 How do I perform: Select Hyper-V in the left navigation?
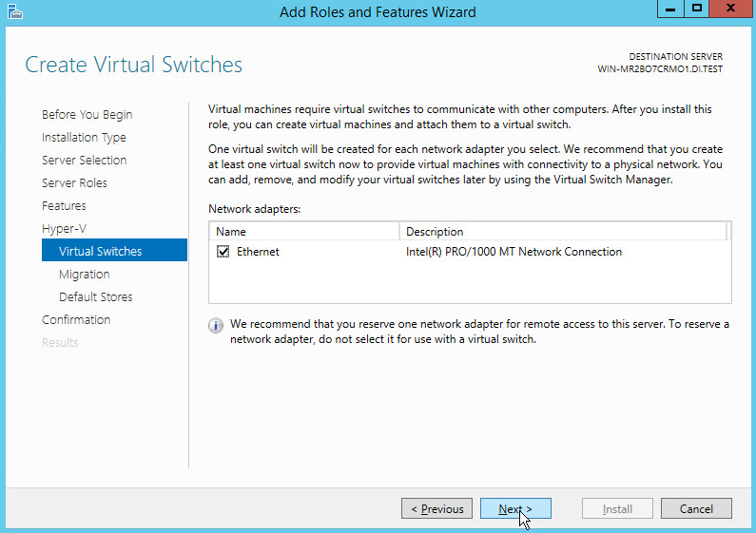click(64, 229)
